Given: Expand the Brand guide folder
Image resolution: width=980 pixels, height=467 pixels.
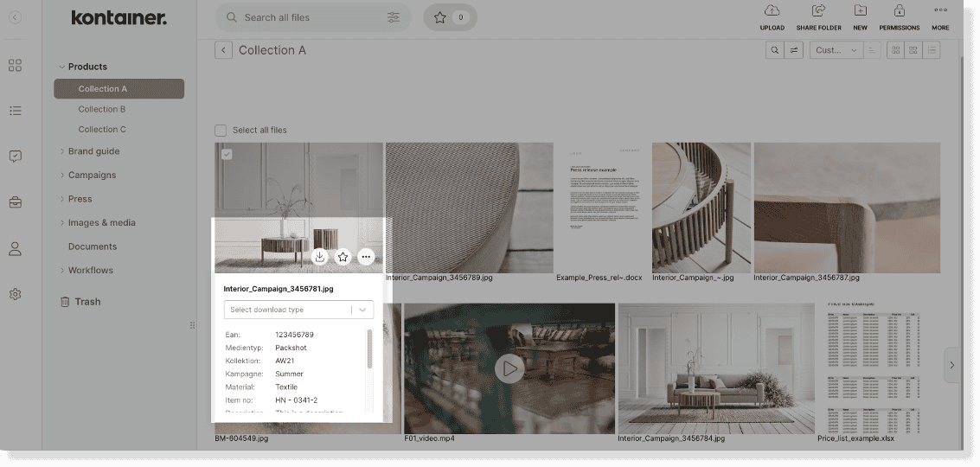Looking at the screenshot, I should (x=62, y=151).
